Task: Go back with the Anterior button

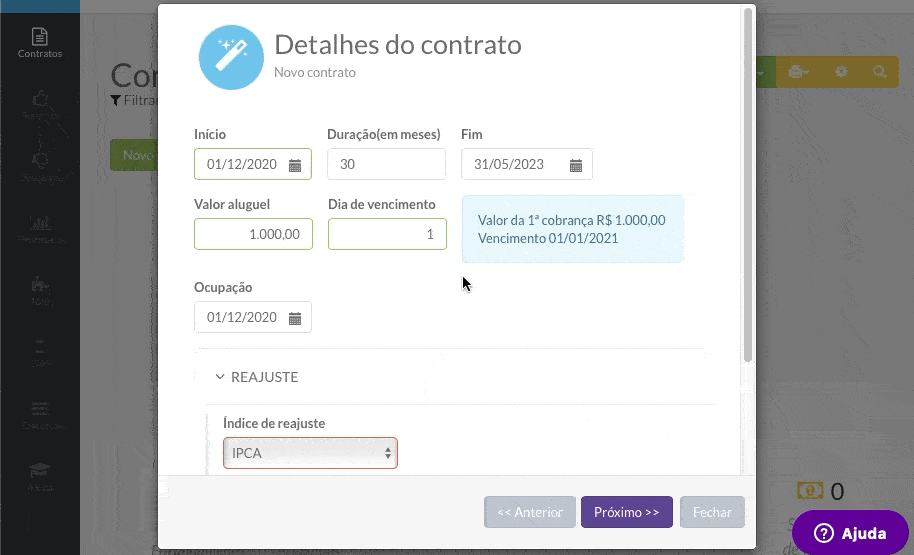Action: point(530,512)
